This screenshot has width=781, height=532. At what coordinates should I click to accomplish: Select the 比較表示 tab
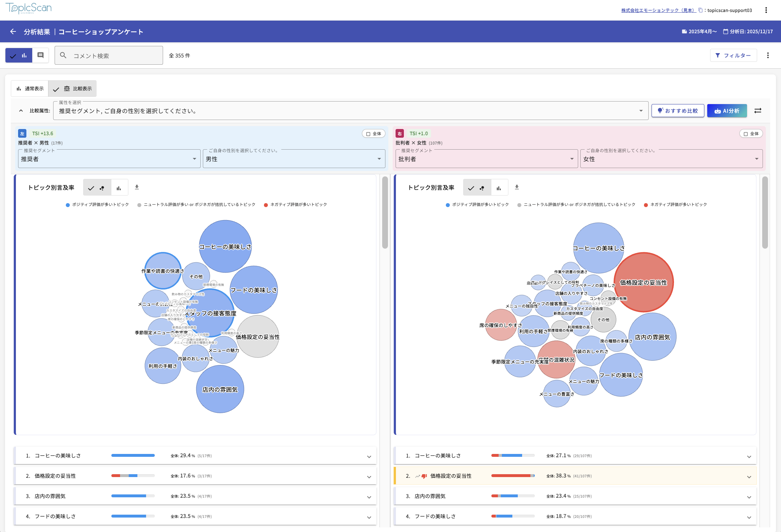click(x=73, y=89)
